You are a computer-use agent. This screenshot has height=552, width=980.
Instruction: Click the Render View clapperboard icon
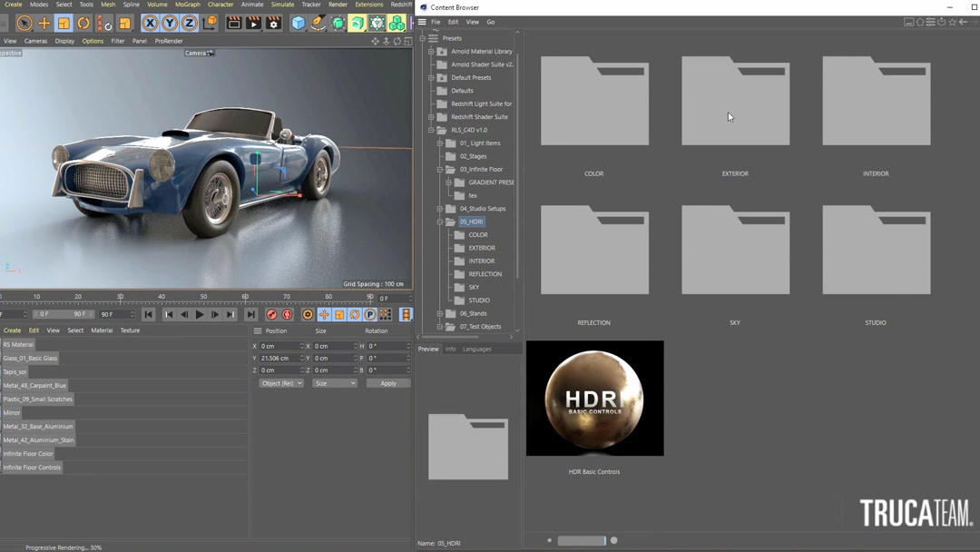point(233,24)
